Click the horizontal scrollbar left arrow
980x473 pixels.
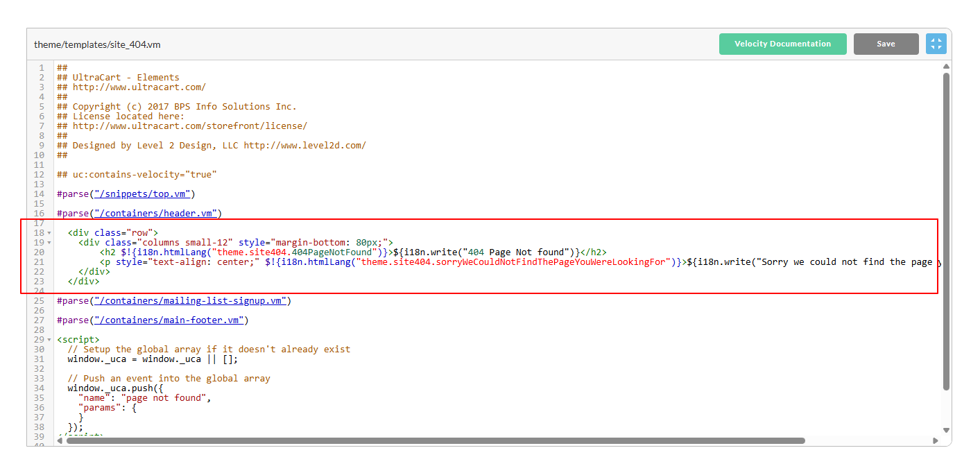(x=60, y=440)
